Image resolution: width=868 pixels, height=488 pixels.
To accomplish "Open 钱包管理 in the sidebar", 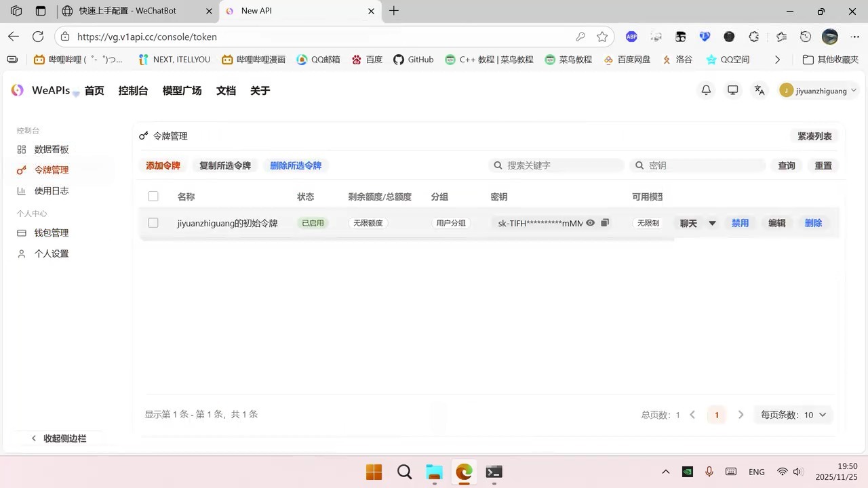I will [52, 232].
